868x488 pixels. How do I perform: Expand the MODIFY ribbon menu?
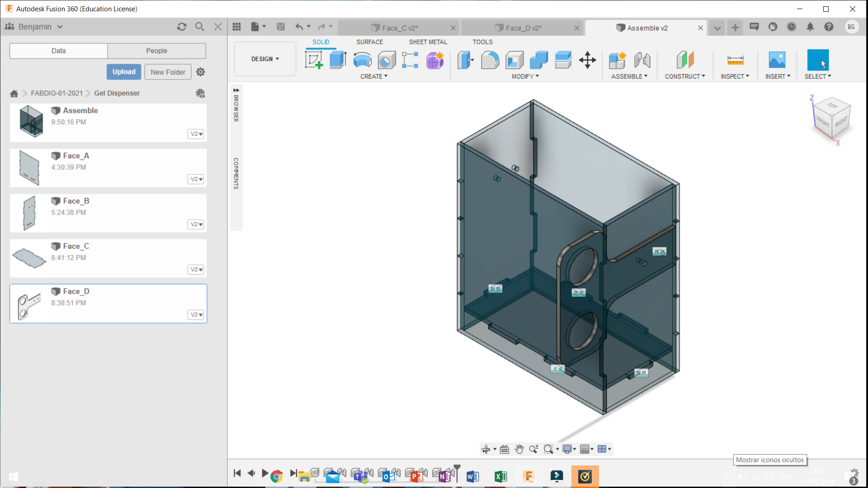point(524,76)
